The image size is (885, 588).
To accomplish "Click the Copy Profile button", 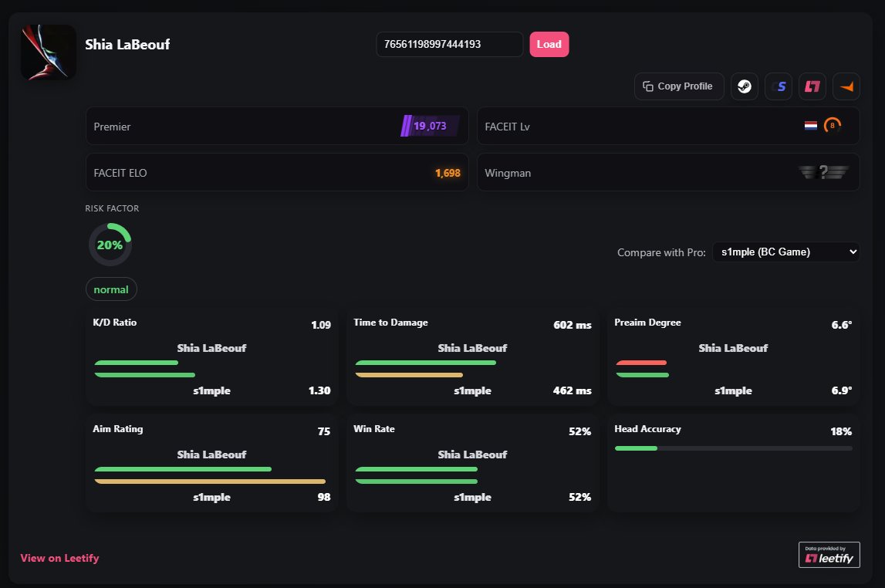I will [x=679, y=86].
